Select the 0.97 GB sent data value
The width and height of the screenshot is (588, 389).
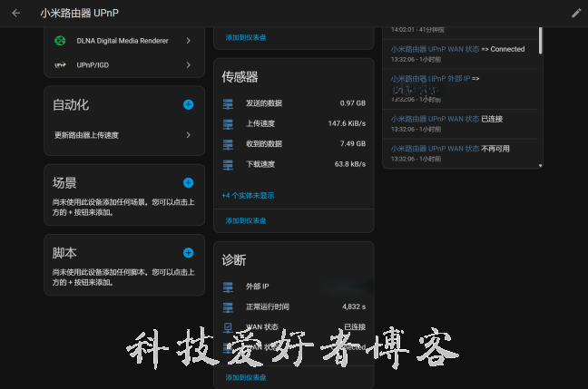pos(353,103)
